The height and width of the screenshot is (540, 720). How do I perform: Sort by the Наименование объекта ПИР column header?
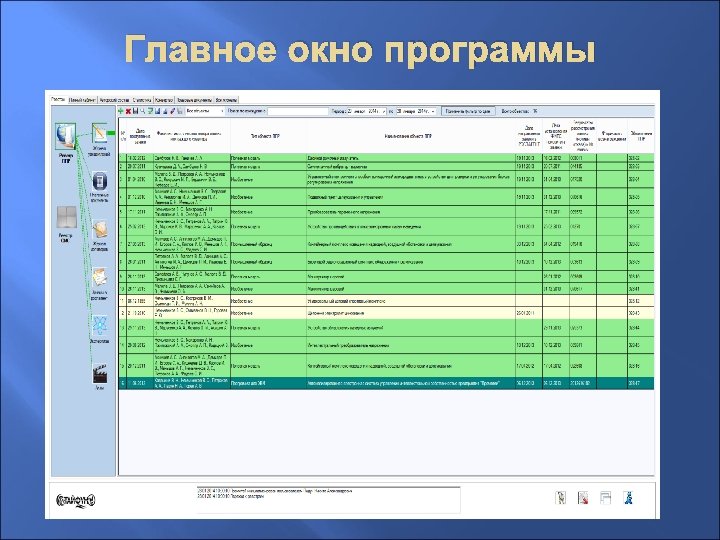(411, 136)
